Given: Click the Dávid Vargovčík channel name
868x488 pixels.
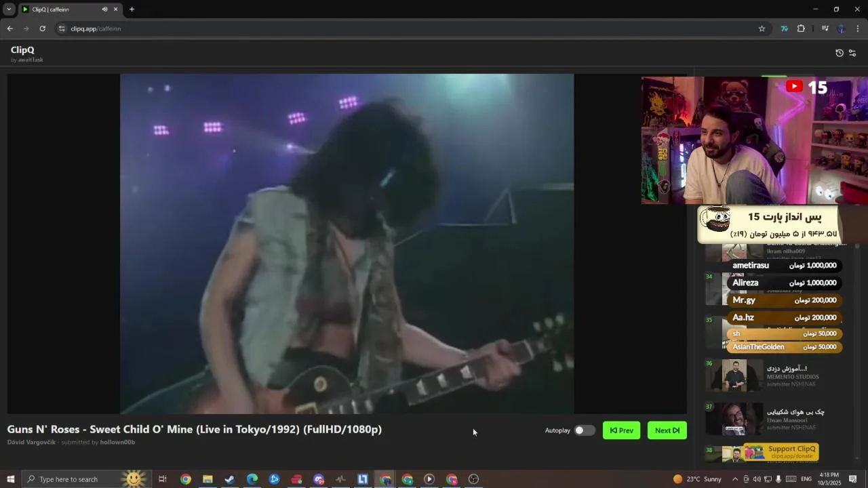Looking at the screenshot, I should [x=31, y=443].
